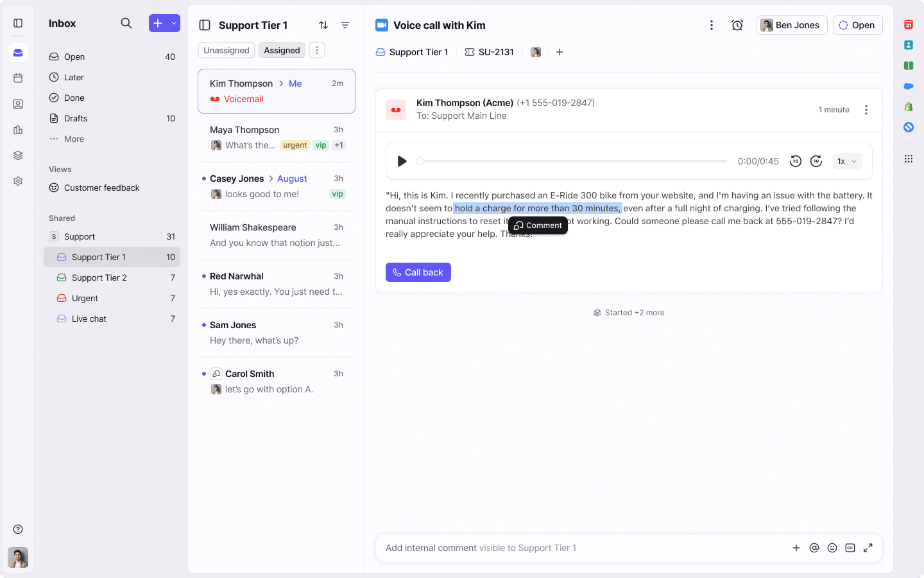Expand Started +2 more events

coord(629,312)
